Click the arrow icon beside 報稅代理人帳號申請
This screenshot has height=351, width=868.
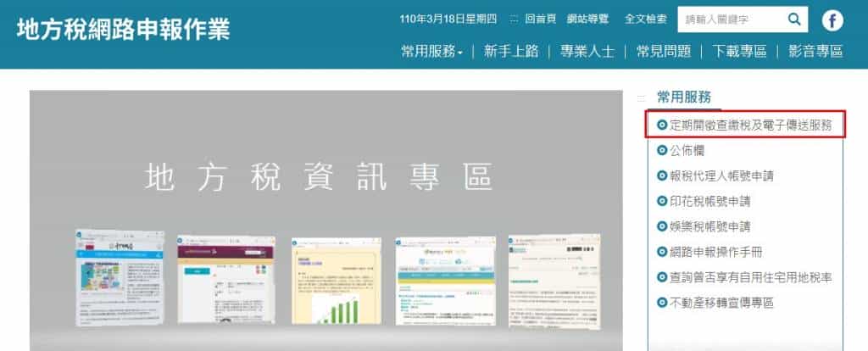pos(662,175)
